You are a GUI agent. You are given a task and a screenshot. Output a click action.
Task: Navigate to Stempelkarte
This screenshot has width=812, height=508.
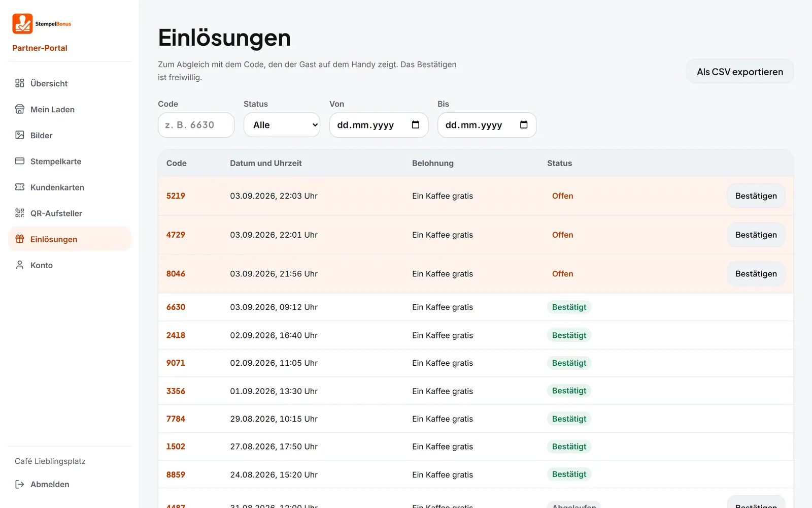click(70, 161)
